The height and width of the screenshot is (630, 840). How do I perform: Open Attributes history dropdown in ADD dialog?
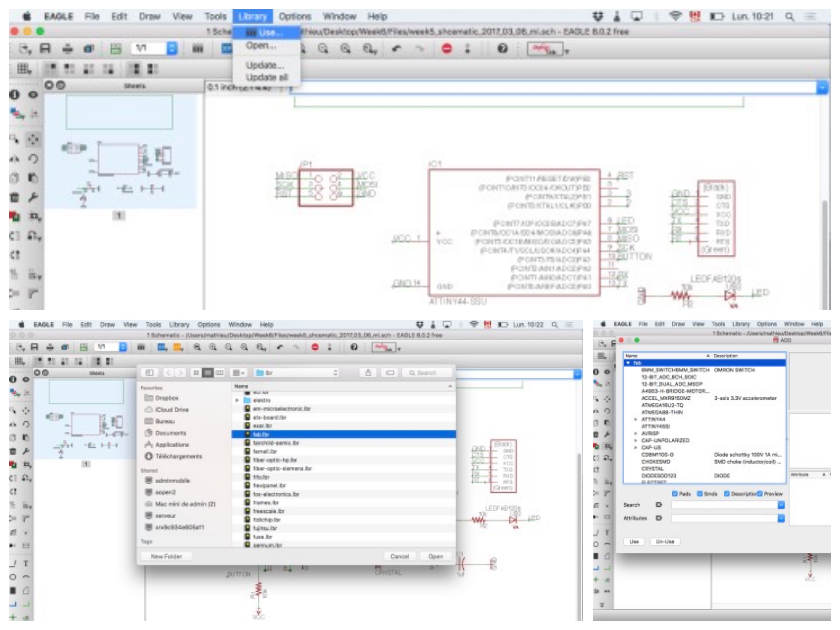point(781,518)
